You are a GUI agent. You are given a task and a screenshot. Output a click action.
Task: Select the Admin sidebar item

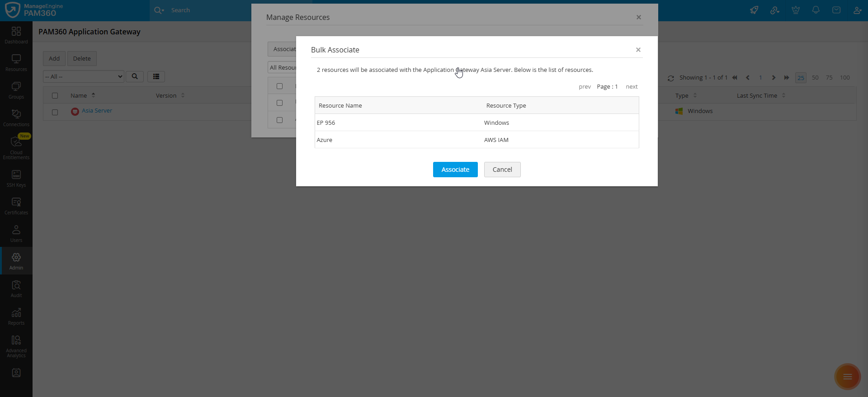click(16, 261)
